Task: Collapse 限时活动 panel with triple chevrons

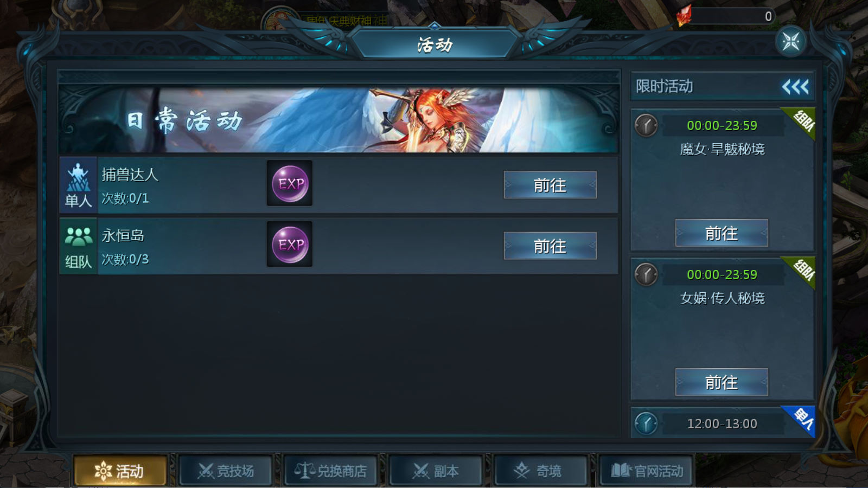Action: pyautogui.click(x=795, y=87)
